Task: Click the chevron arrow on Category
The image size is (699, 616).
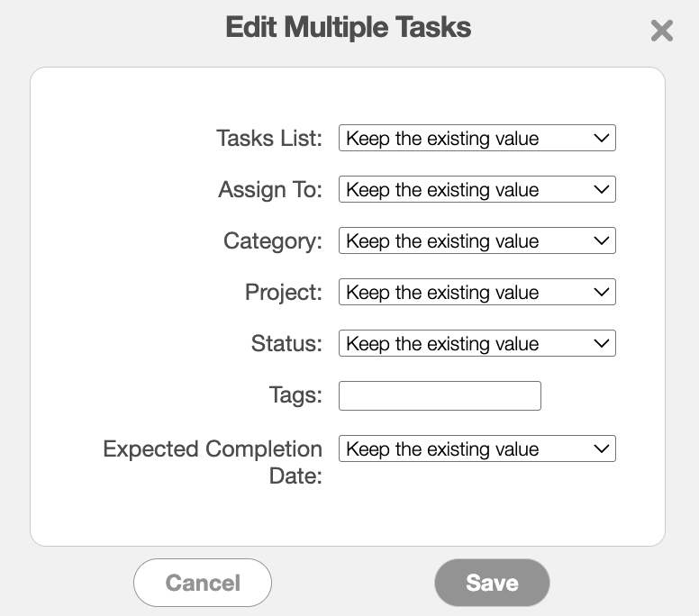Action: point(602,240)
